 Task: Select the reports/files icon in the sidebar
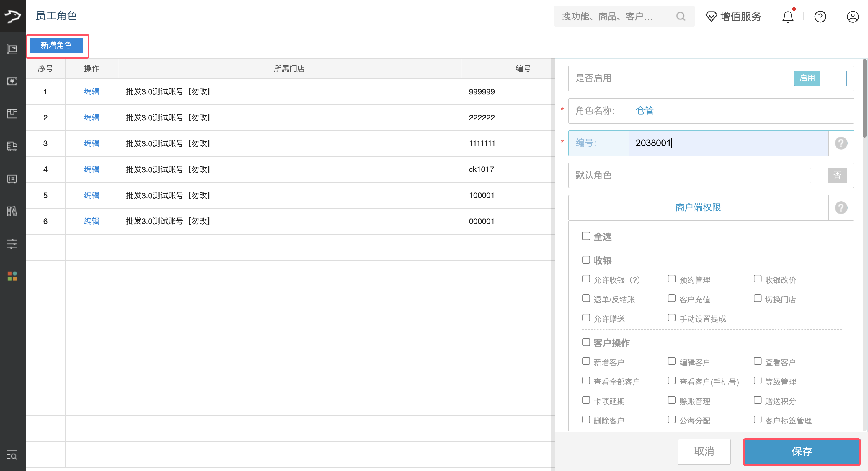tap(12, 211)
